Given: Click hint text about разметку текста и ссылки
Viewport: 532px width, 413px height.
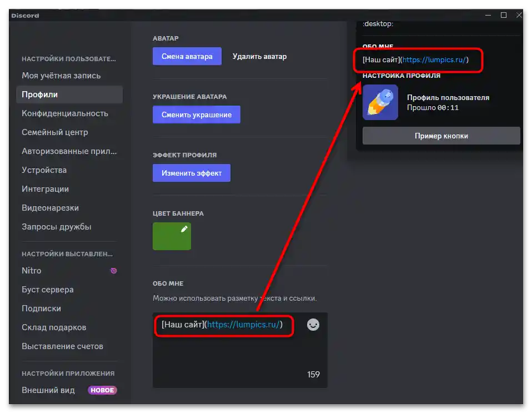Looking at the screenshot, I should 234,298.
